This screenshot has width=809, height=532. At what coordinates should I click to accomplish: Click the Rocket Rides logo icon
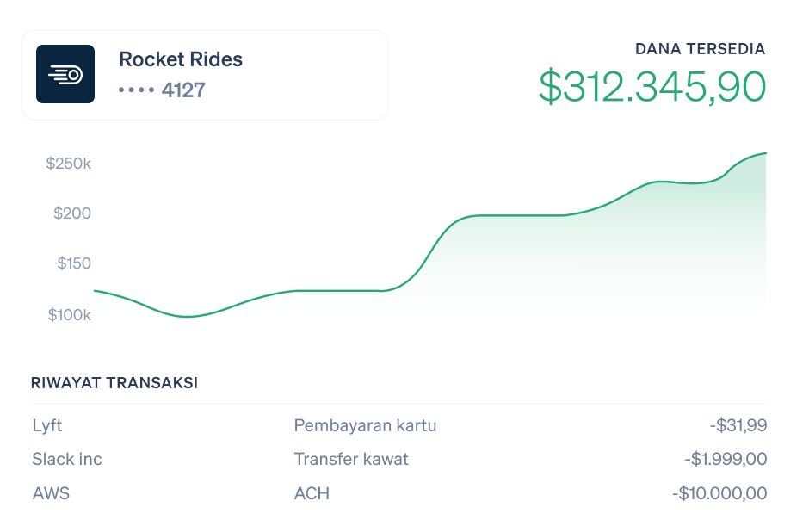[x=65, y=74]
